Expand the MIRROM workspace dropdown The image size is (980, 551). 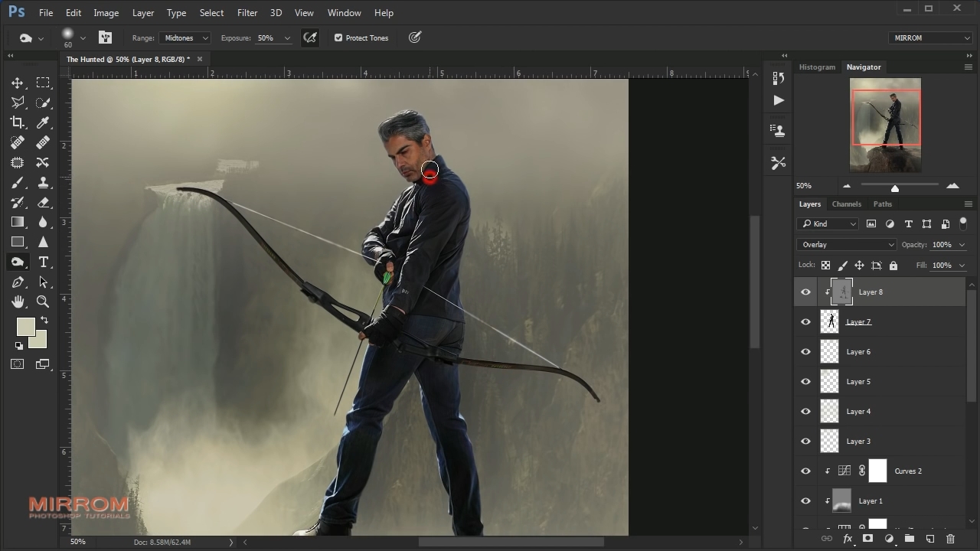coord(930,37)
